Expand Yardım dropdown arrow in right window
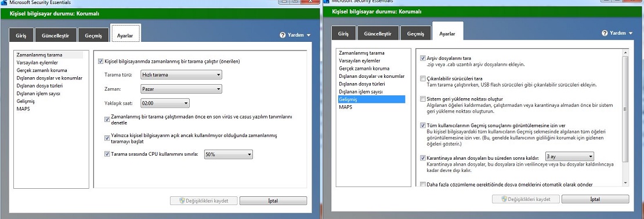The height and width of the screenshot is (219, 644). [x=631, y=33]
